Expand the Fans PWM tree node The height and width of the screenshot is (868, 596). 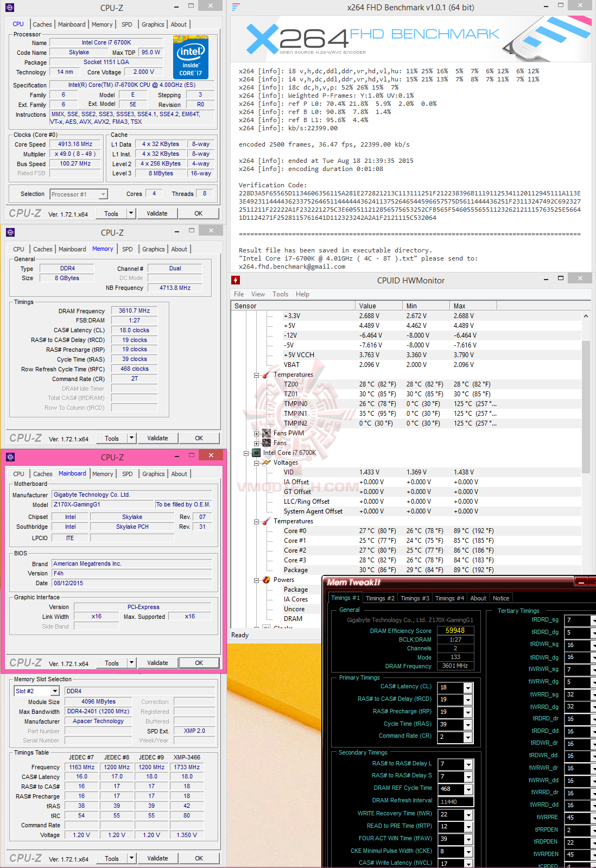pos(256,434)
